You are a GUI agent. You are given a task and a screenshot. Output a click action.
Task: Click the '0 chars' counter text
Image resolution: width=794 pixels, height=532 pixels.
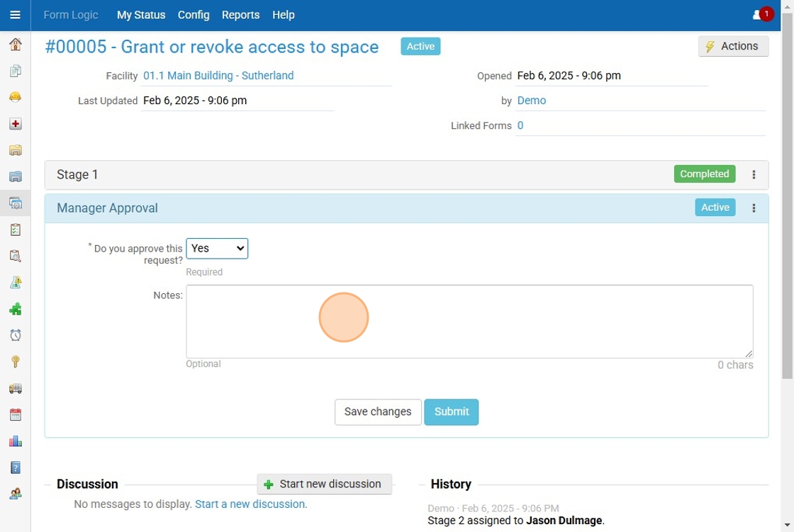tap(735, 365)
